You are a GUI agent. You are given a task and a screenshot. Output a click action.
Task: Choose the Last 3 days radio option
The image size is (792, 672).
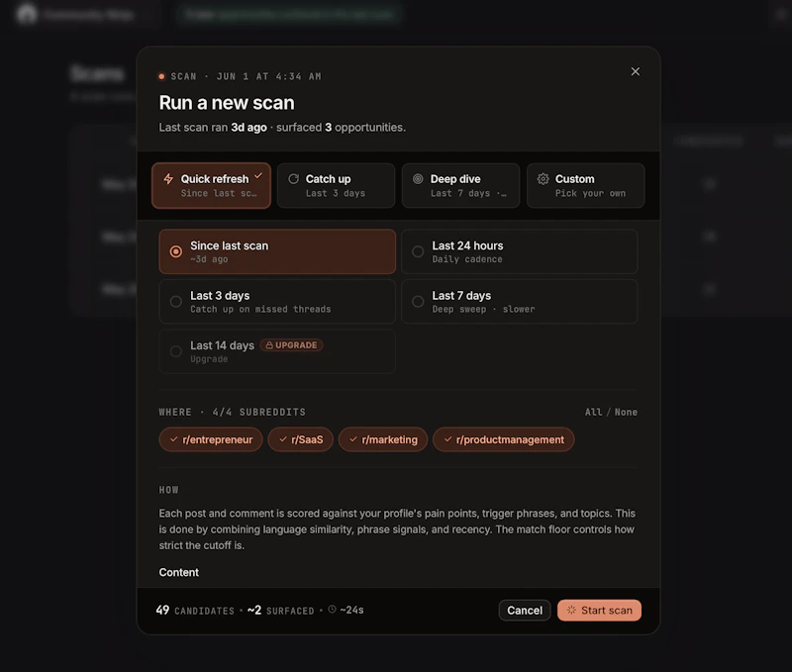(x=277, y=302)
